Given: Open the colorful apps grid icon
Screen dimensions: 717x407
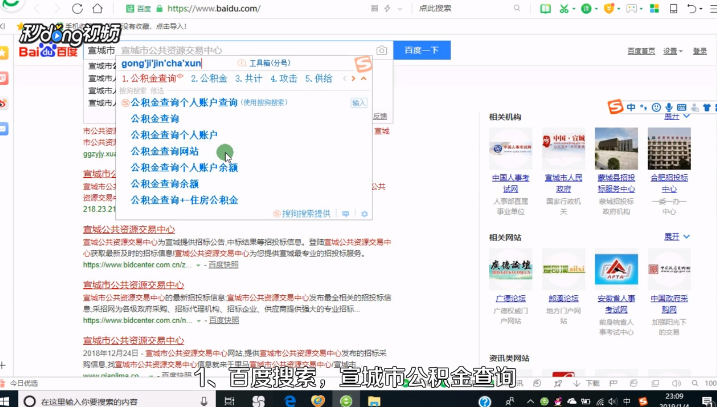Looking at the screenshot, I should pos(654,8).
